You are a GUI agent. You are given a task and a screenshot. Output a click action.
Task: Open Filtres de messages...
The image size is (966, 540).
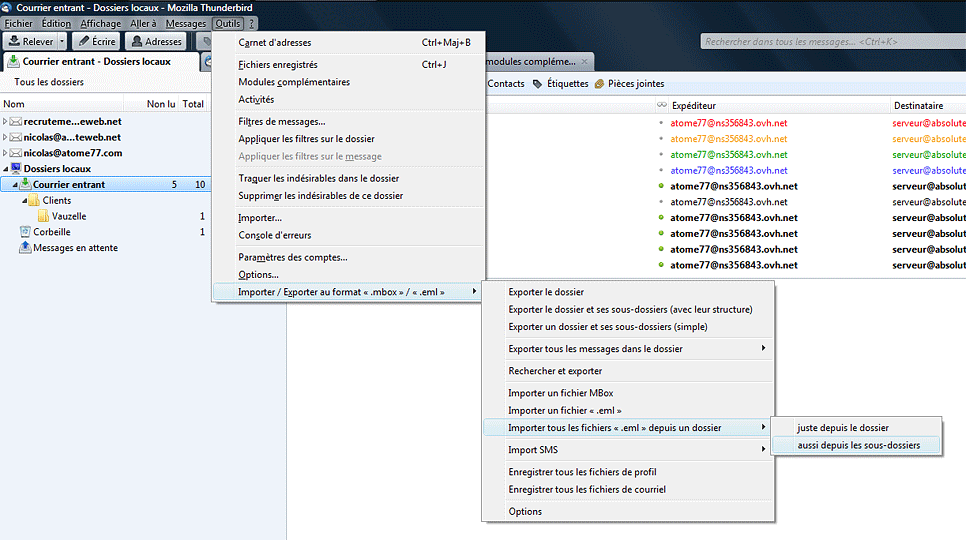pos(349,121)
